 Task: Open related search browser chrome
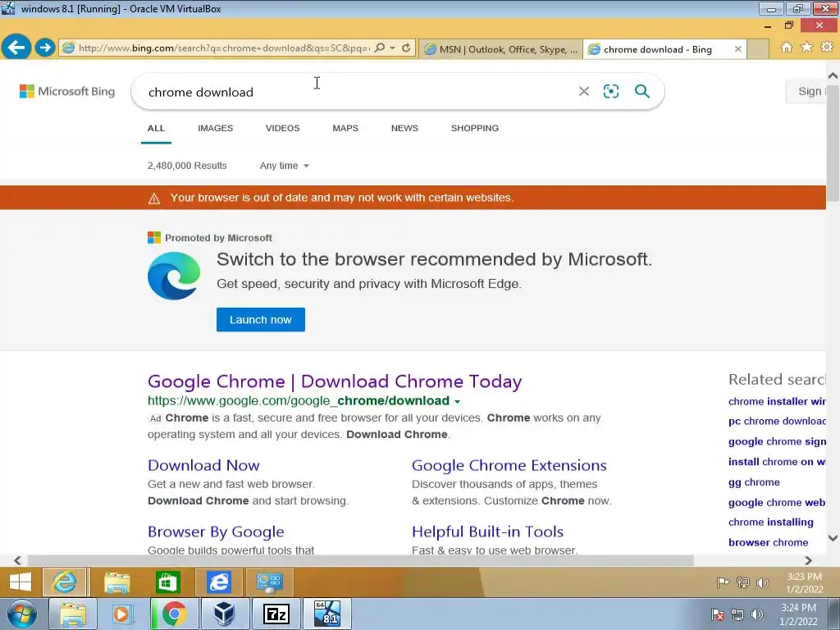tap(768, 542)
